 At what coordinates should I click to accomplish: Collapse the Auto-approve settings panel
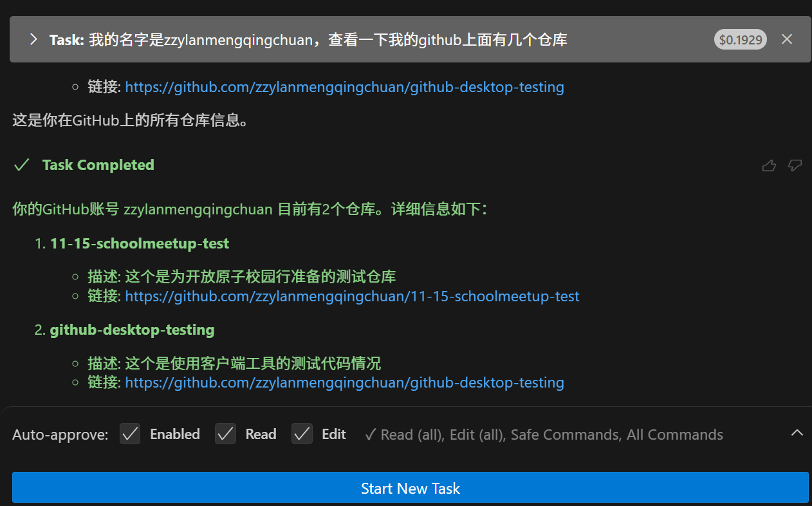point(796,434)
